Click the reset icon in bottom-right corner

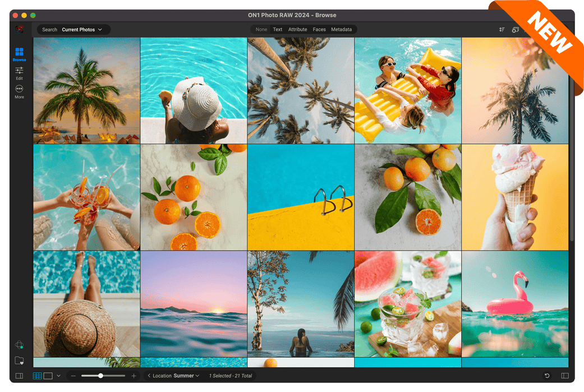point(547,376)
